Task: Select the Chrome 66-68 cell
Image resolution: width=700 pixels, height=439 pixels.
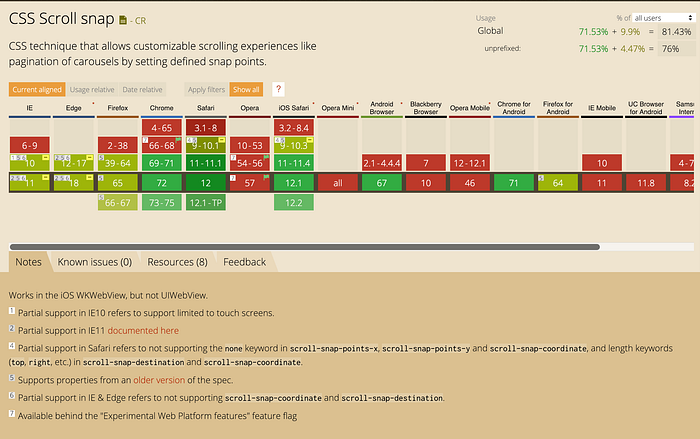Action: (x=162, y=145)
